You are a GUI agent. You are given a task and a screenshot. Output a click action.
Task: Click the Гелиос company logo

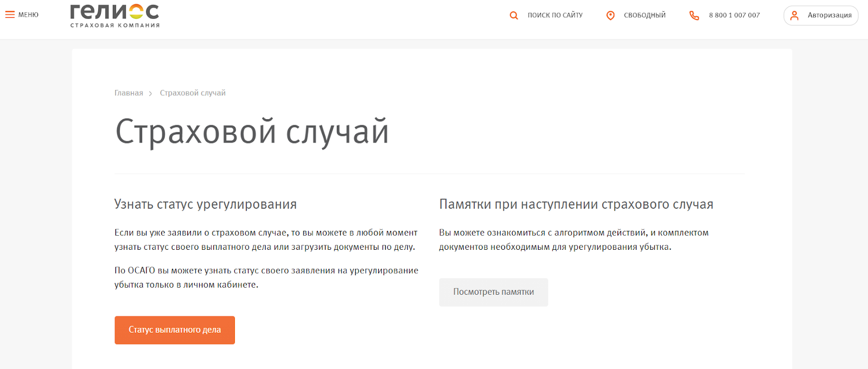click(x=114, y=16)
